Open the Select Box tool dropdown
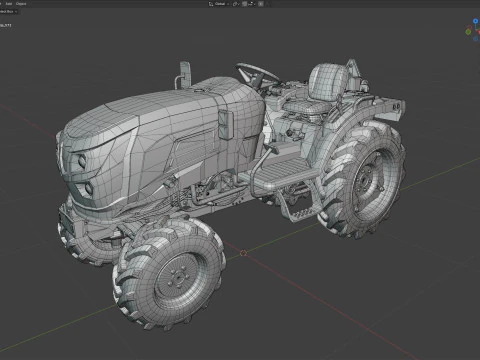Image resolution: width=480 pixels, height=360 pixels. tap(9, 11)
